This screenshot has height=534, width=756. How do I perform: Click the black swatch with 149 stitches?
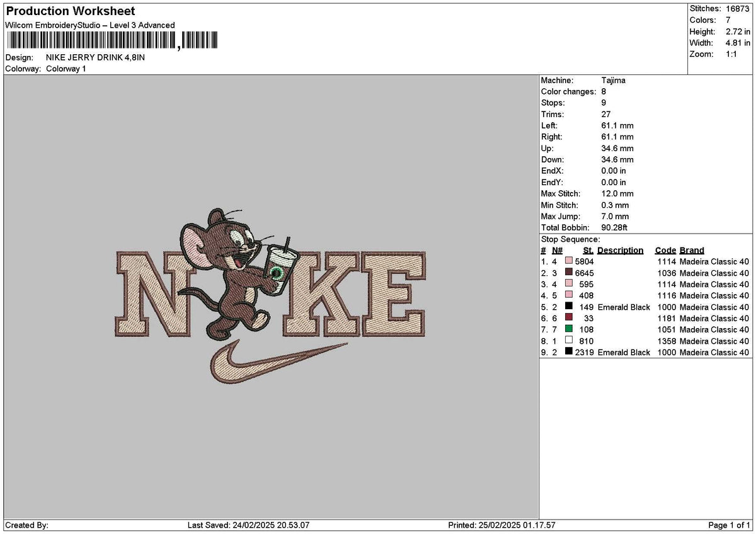pos(569,307)
